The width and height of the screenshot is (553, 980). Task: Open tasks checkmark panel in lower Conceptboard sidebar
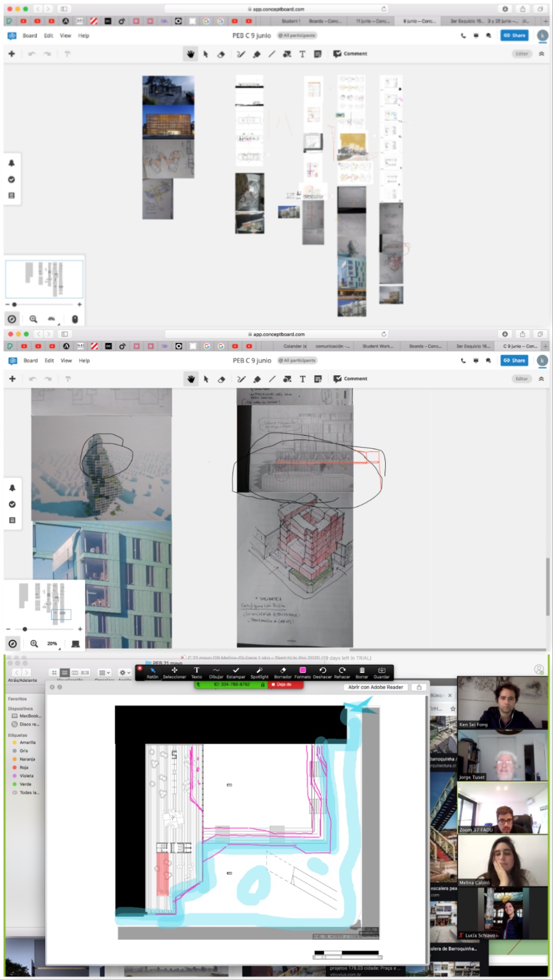pyautogui.click(x=12, y=504)
